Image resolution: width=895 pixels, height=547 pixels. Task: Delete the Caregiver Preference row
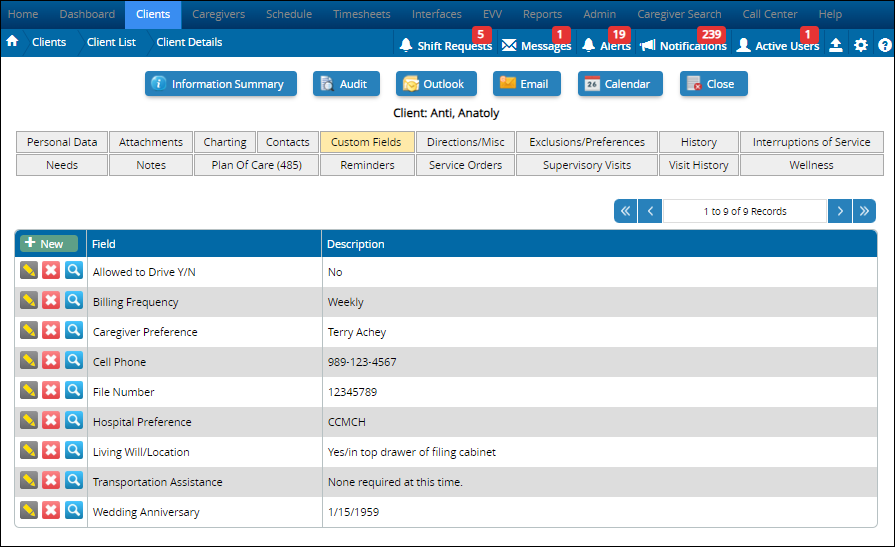(51, 330)
